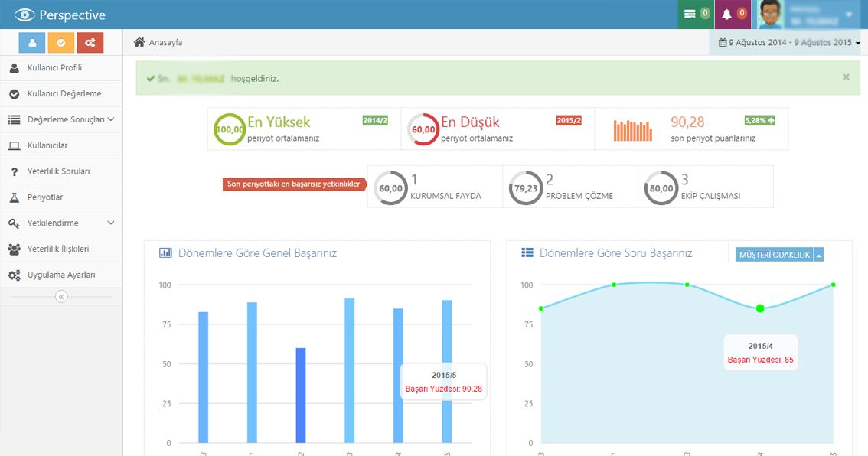This screenshot has width=868, height=456.
Task: Open Uygulama Ayarları from sidebar
Action: coord(61,275)
